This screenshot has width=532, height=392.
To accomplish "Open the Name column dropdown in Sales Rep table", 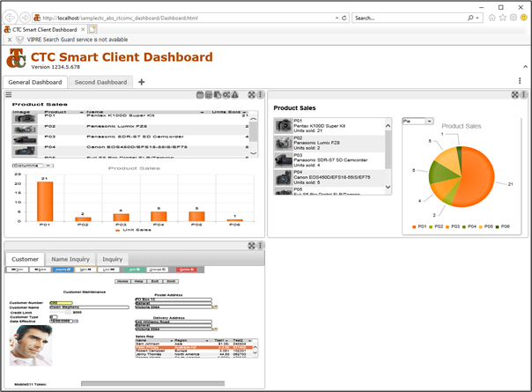I will tap(172, 340).
